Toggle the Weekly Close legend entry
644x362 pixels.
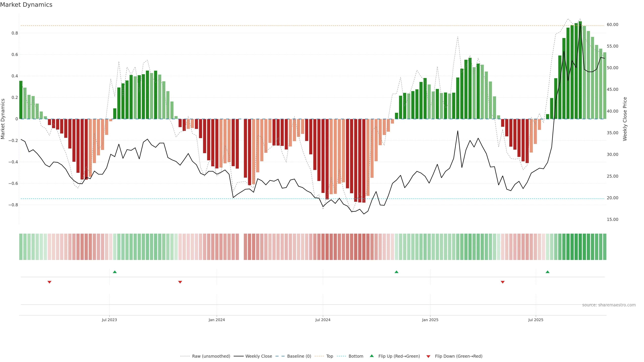(x=258, y=356)
